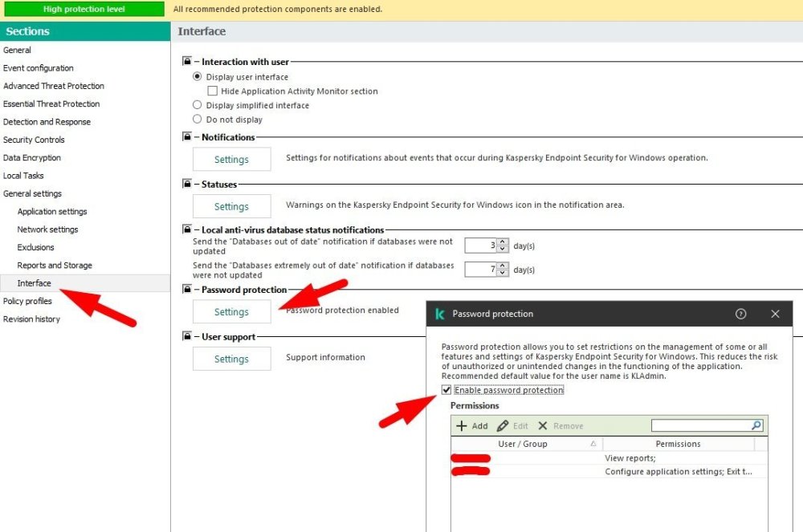This screenshot has width=803, height=532.
Task: Click extremely out of date days field
Action: [481, 269]
